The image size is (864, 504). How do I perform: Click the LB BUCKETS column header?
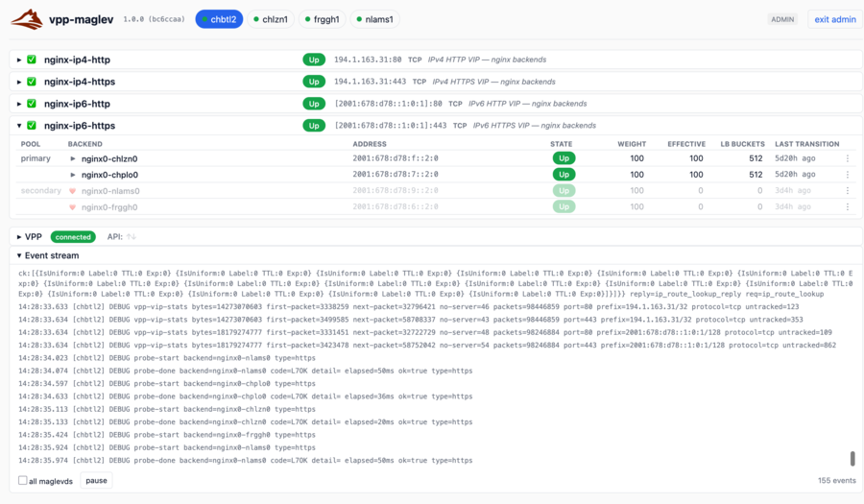tap(742, 144)
